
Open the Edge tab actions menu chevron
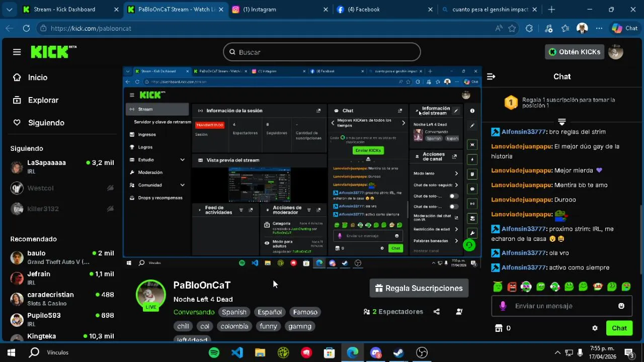pyautogui.click(x=9, y=9)
